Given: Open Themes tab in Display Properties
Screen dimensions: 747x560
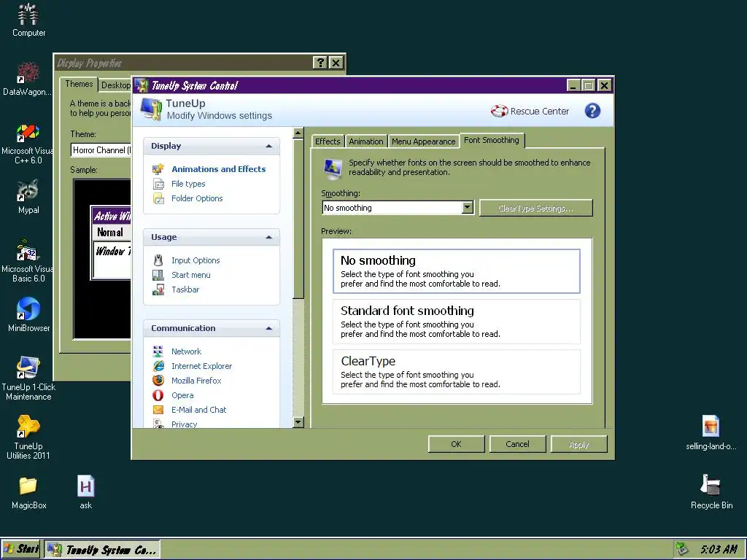Looking at the screenshot, I should 79,84.
